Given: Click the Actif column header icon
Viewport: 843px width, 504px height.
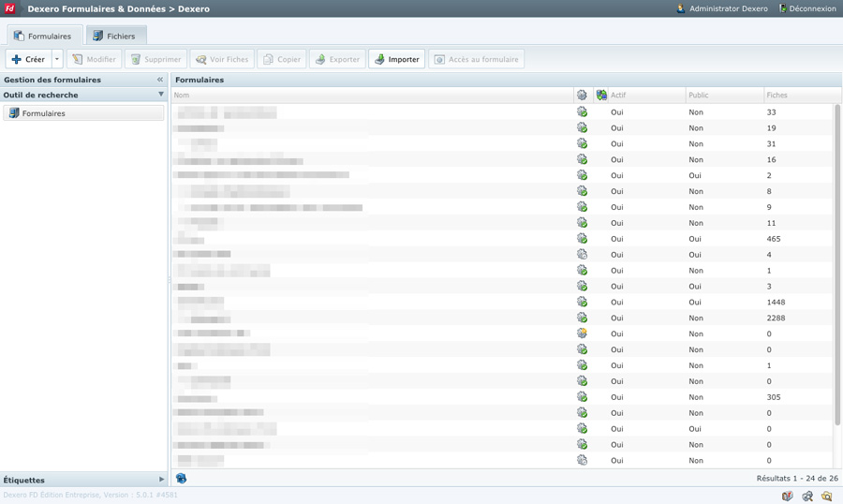Looking at the screenshot, I should tap(601, 96).
